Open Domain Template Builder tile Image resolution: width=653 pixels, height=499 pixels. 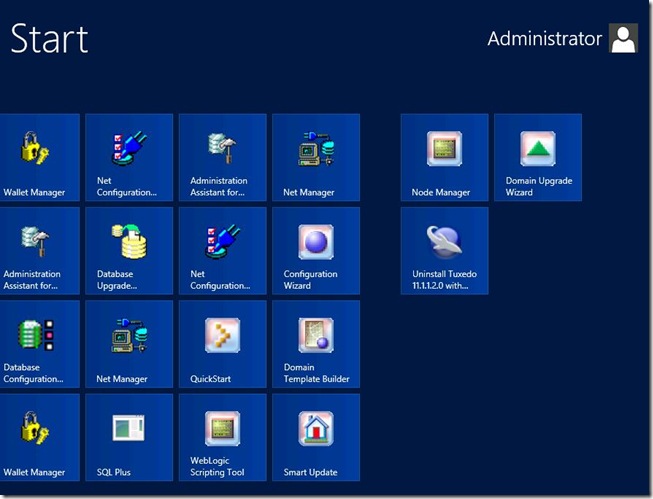point(316,344)
